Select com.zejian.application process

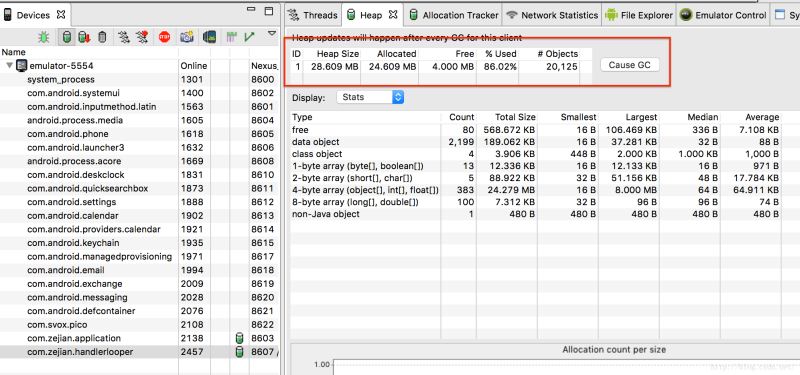pos(140,338)
